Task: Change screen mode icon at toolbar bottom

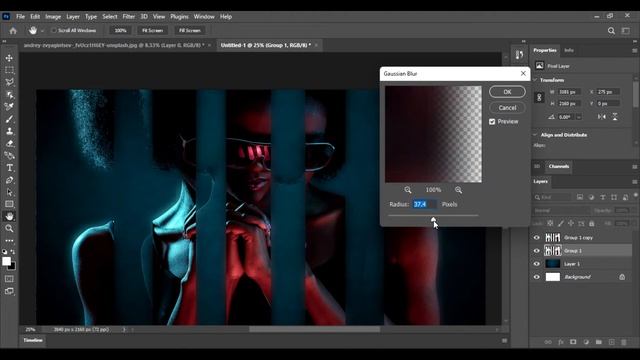Action: click(x=9, y=291)
